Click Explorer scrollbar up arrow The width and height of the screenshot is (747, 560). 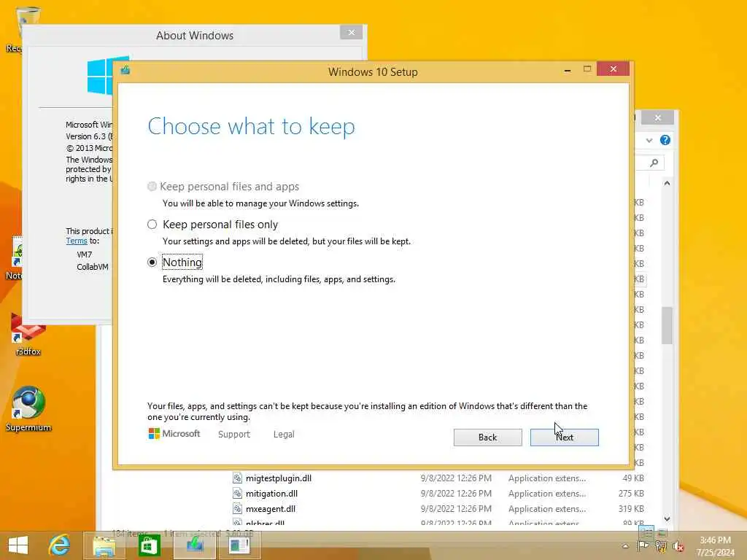tap(667, 183)
